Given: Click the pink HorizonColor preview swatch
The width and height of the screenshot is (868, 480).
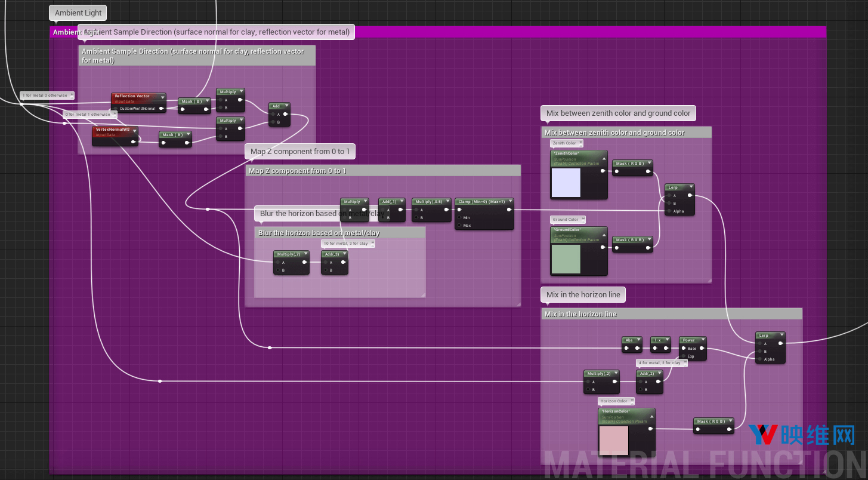Looking at the screenshot, I should [x=614, y=441].
